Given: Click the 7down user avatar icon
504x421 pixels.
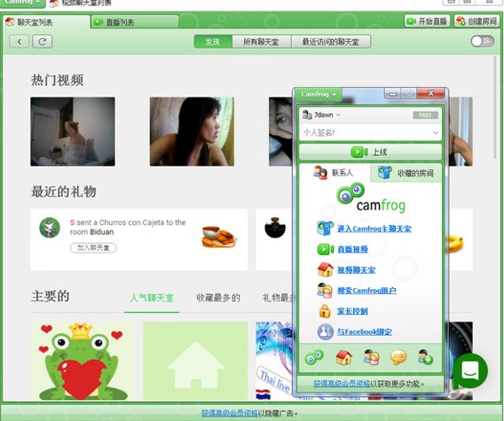Looking at the screenshot, I should pyautogui.click(x=307, y=115).
